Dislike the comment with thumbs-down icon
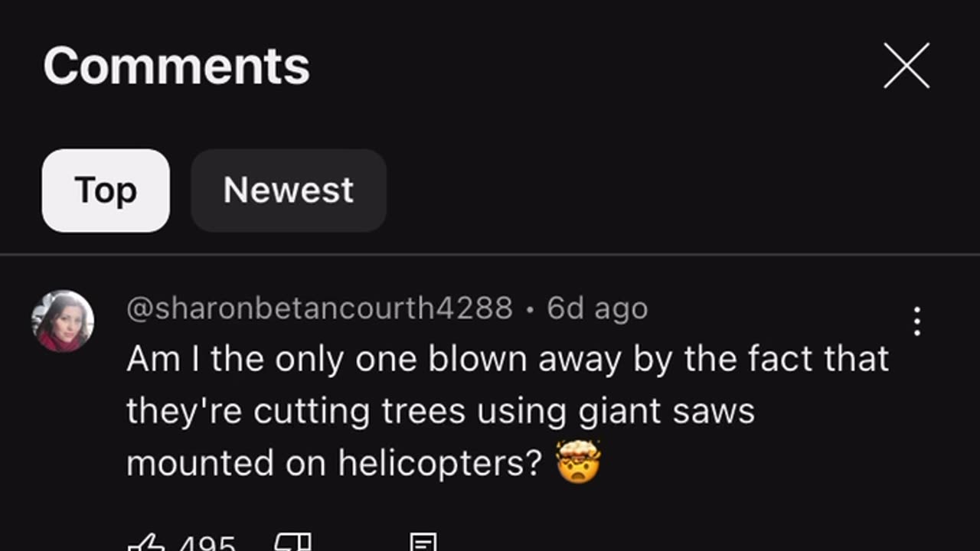The height and width of the screenshot is (551, 980). click(x=293, y=544)
